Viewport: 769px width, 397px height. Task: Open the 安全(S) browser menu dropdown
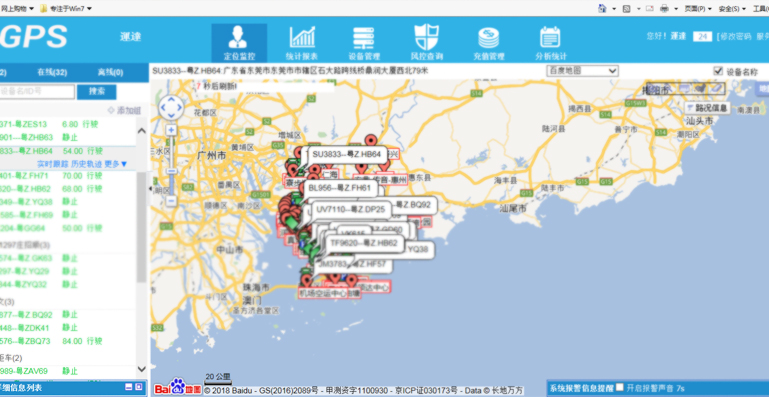[x=732, y=8]
